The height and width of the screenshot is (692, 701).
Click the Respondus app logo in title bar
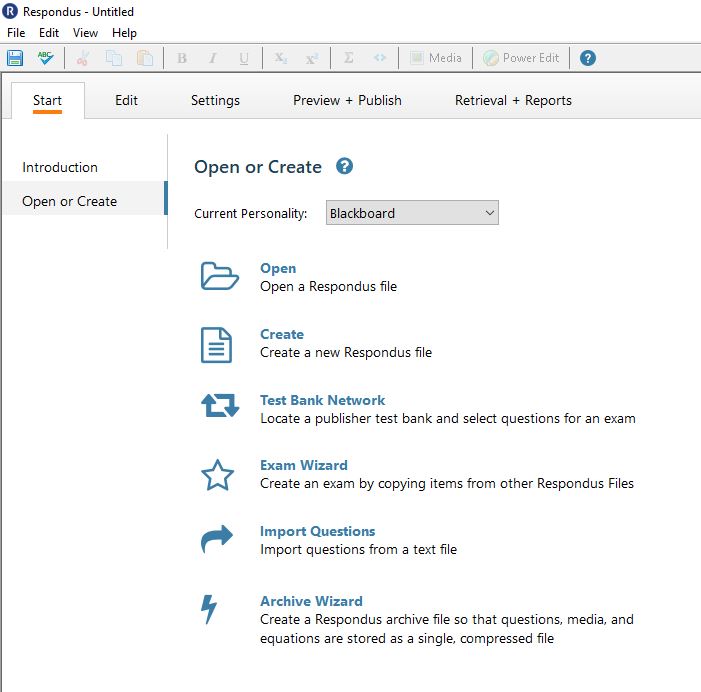(10, 11)
